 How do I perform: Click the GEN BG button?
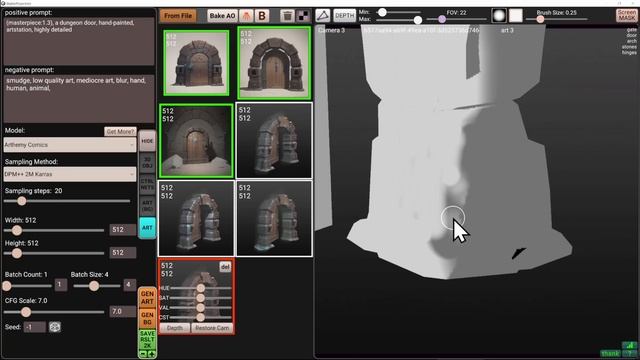(x=147, y=318)
